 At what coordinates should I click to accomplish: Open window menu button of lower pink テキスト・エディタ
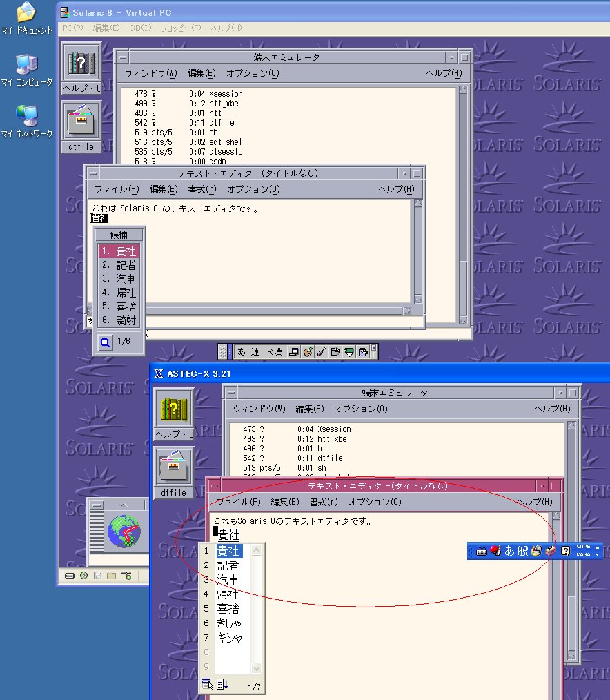(x=215, y=486)
